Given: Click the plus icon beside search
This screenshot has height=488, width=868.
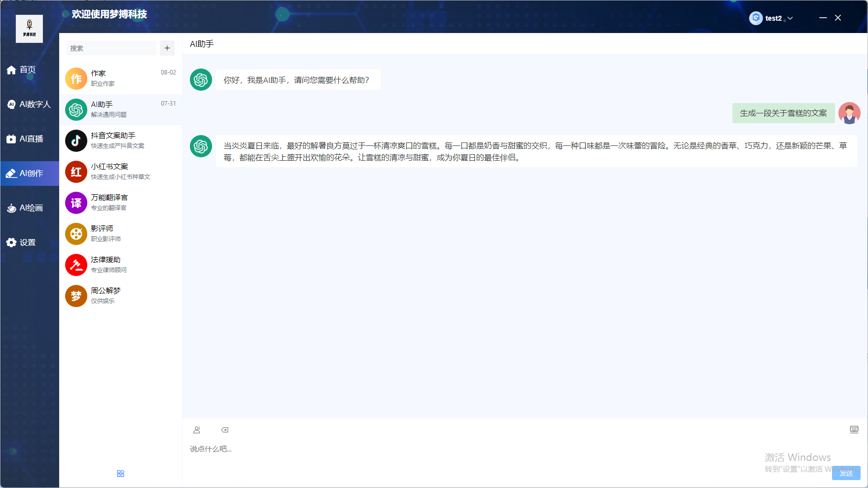Looking at the screenshot, I should tap(167, 48).
